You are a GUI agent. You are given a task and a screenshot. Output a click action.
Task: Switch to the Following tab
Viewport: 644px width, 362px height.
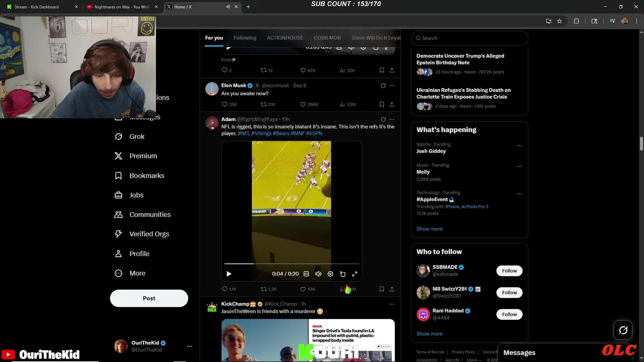[245, 38]
